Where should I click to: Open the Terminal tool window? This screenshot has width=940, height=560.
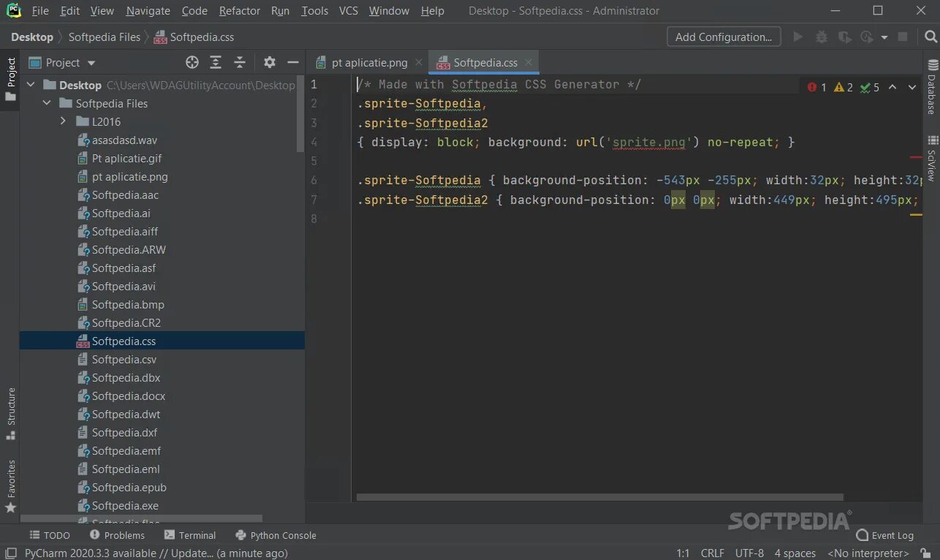pyautogui.click(x=190, y=535)
